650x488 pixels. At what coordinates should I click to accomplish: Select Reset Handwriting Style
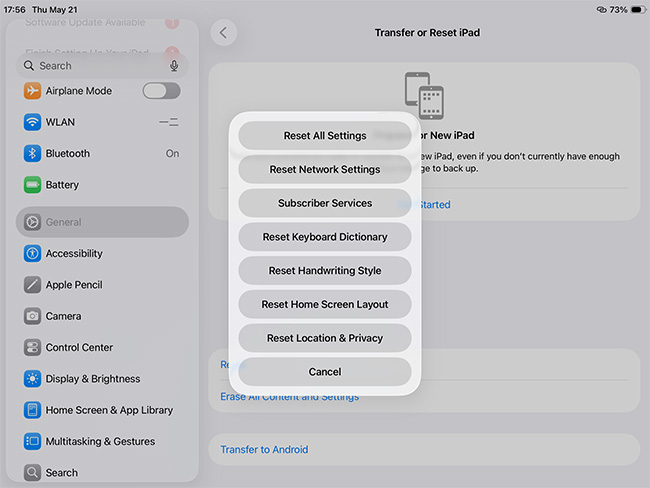click(x=325, y=270)
